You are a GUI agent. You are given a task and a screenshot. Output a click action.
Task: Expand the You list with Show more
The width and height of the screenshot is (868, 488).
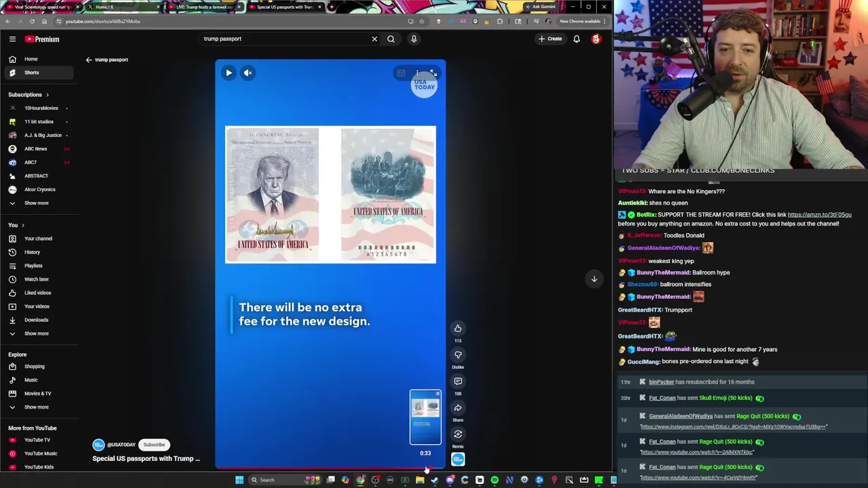(39, 333)
